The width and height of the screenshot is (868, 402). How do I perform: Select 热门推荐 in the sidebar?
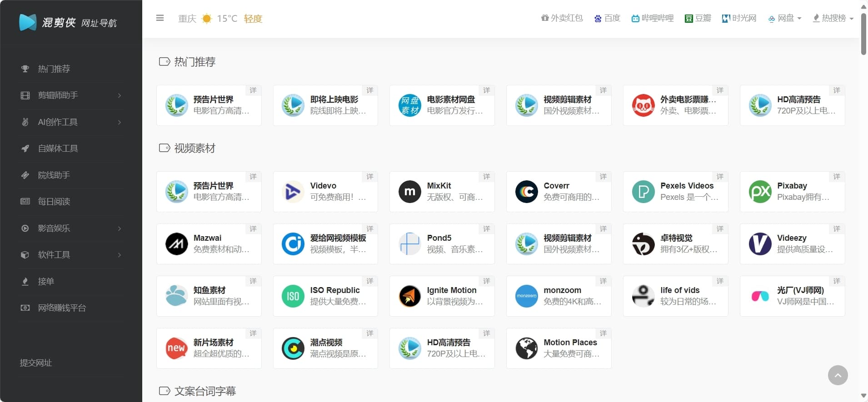[x=54, y=69]
